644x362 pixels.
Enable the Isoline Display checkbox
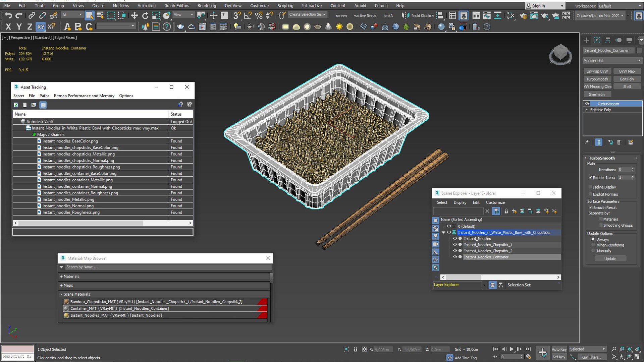pos(590,187)
